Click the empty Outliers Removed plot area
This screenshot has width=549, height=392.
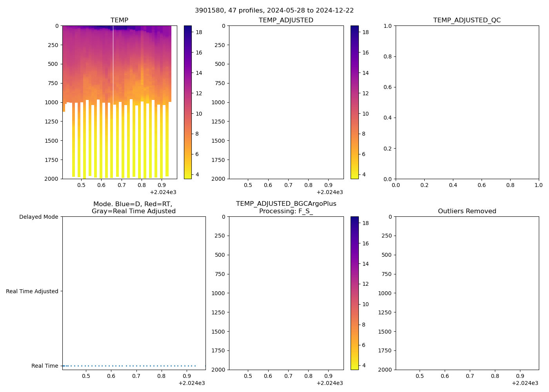point(467,293)
